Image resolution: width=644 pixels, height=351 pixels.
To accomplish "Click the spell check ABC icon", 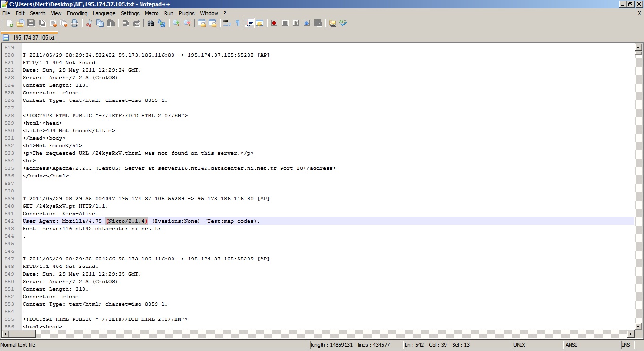I will pyautogui.click(x=343, y=23).
